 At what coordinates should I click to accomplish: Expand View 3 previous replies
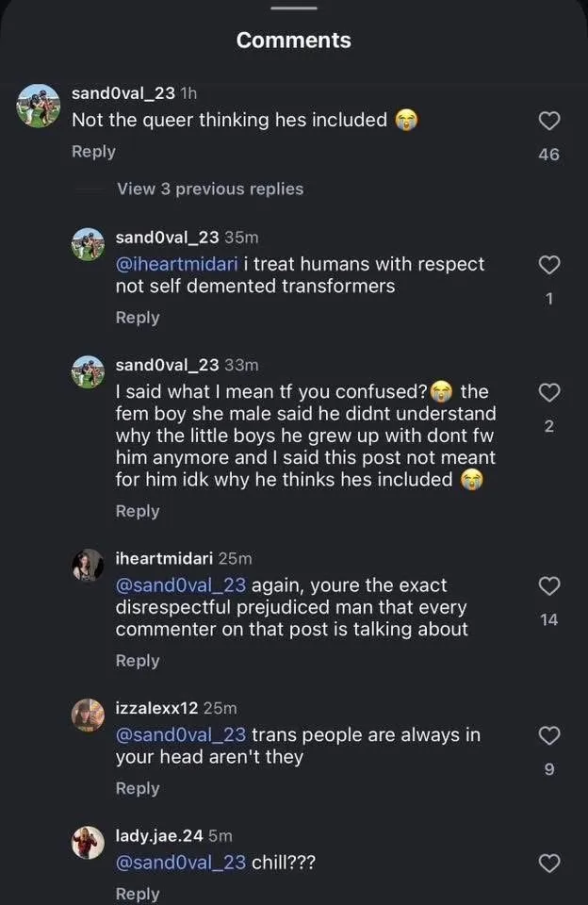point(209,189)
